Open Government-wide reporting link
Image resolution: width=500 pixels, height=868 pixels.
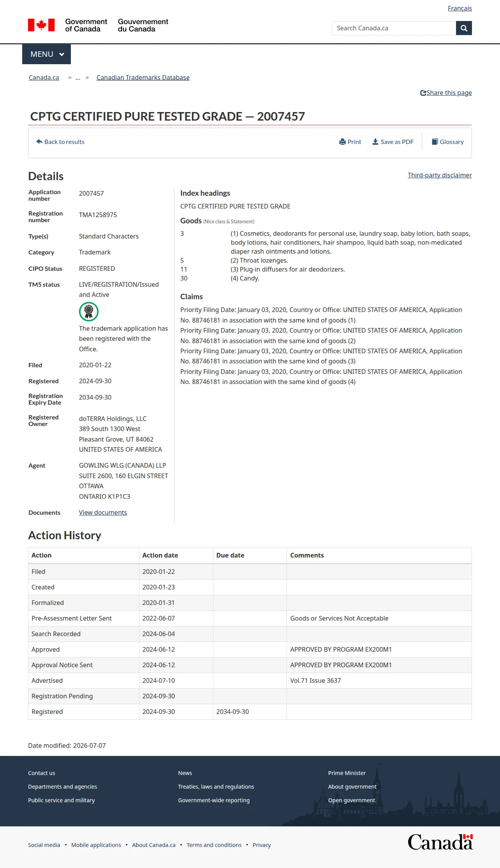coord(214,800)
